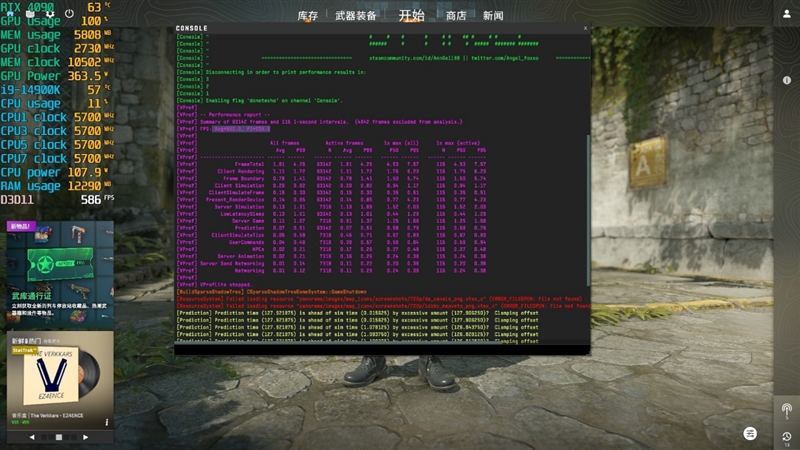Show previous featured item with left arrow
The height and width of the screenshot is (450, 800).
click(x=32, y=437)
